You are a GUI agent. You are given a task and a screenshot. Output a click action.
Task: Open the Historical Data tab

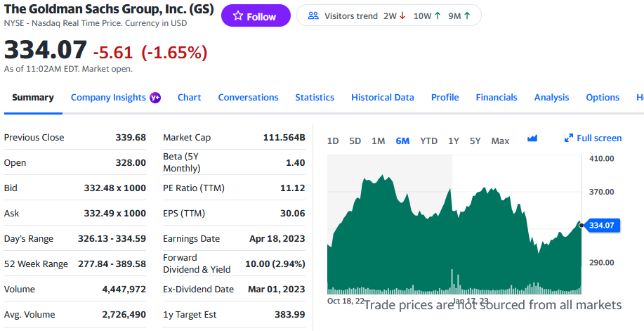pyautogui.click(x=382, y=98)
